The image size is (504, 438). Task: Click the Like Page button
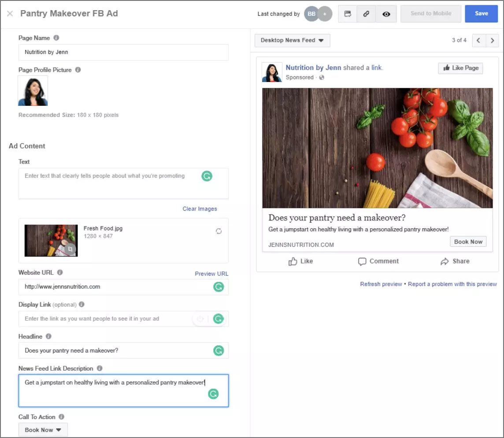point(460,68)
